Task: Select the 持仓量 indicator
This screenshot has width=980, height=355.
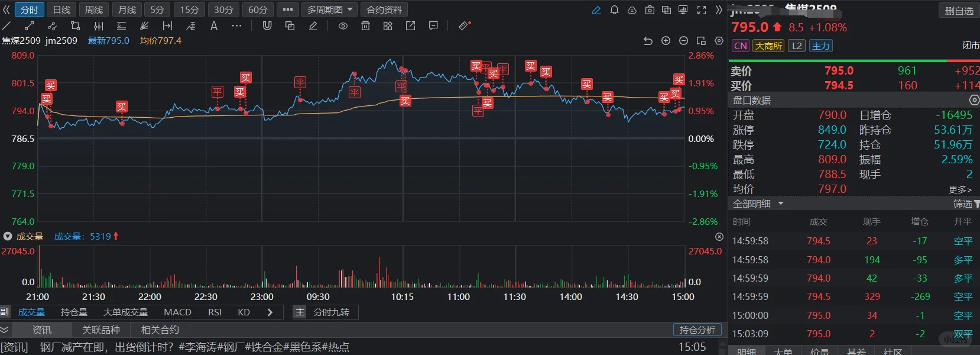Action: pyautogui.click(x=74, y=312)
